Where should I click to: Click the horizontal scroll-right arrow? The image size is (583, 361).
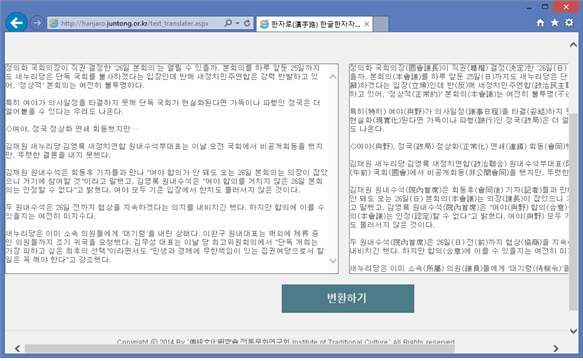pyautogui.click(x=556, y=348)
